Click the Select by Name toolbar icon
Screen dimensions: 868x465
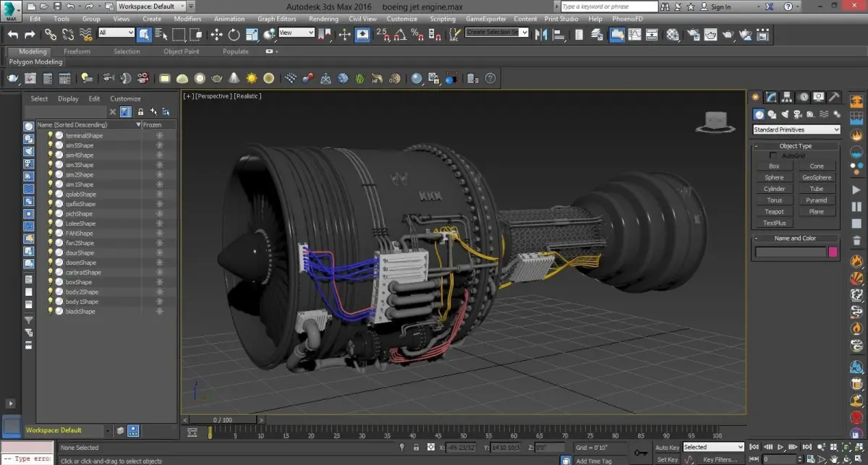pos(161,34)
